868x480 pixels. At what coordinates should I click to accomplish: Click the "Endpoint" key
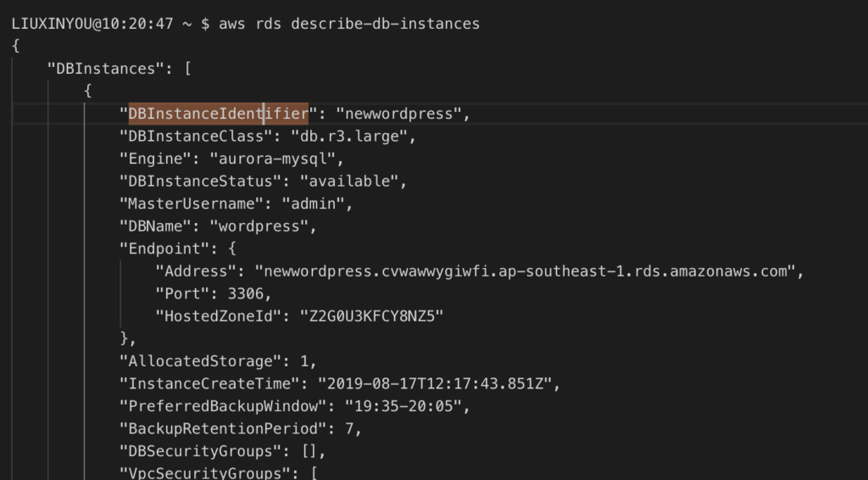coord(164,249)
